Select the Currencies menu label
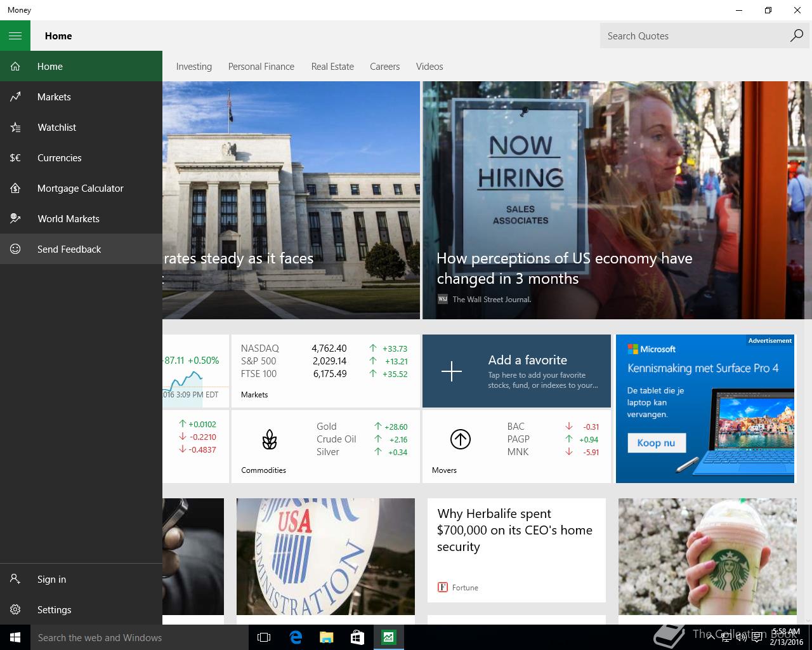Viewport: 812px width, 650px height. 59,157
